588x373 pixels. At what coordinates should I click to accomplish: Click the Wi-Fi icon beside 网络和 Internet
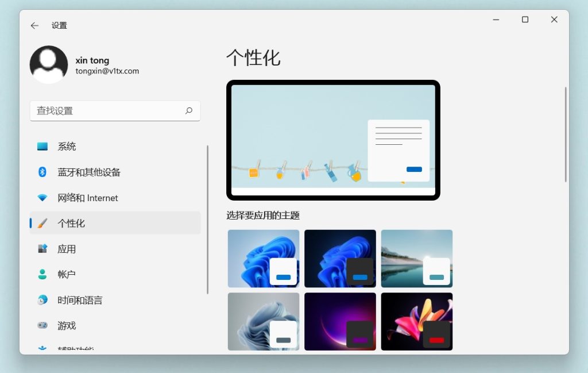coord(42,198)
